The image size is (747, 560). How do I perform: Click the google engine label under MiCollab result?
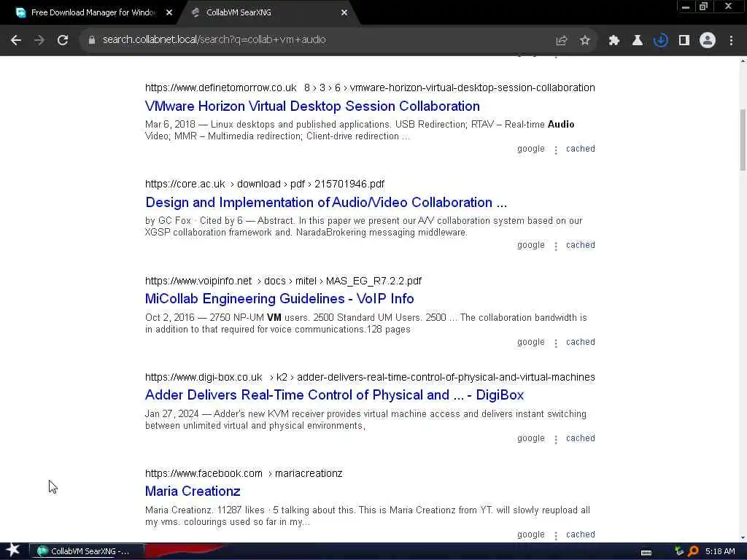click(531, 342)
